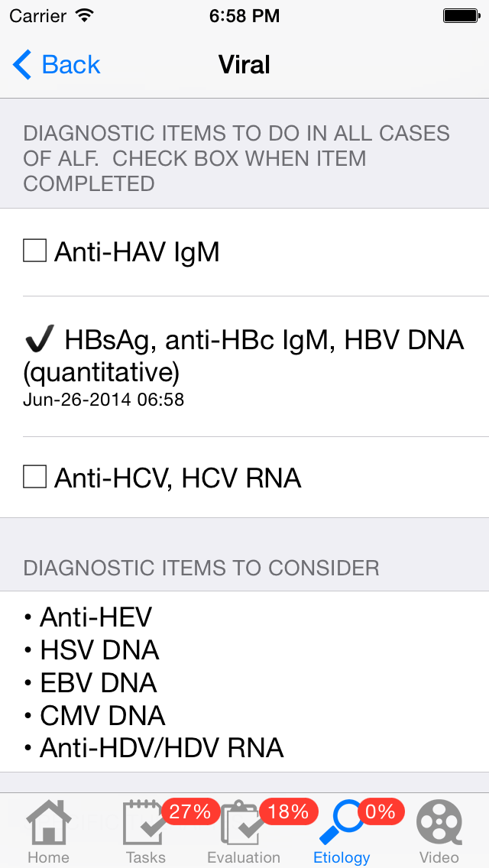Tap the Anti-HDV/HDV RNA entry
Viewport: 489px width, 868px height.
click(x=162, y=749)
